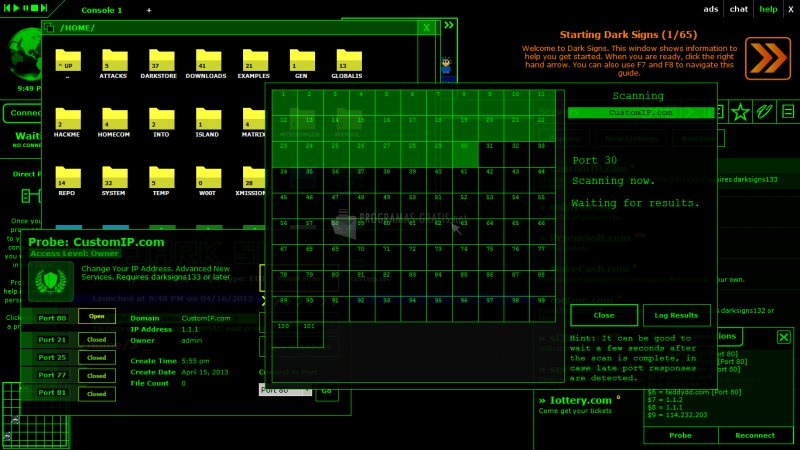Click the star favorites icon in Servers toolbar
Screen dimensions: 800x450
tap(740, 112)
